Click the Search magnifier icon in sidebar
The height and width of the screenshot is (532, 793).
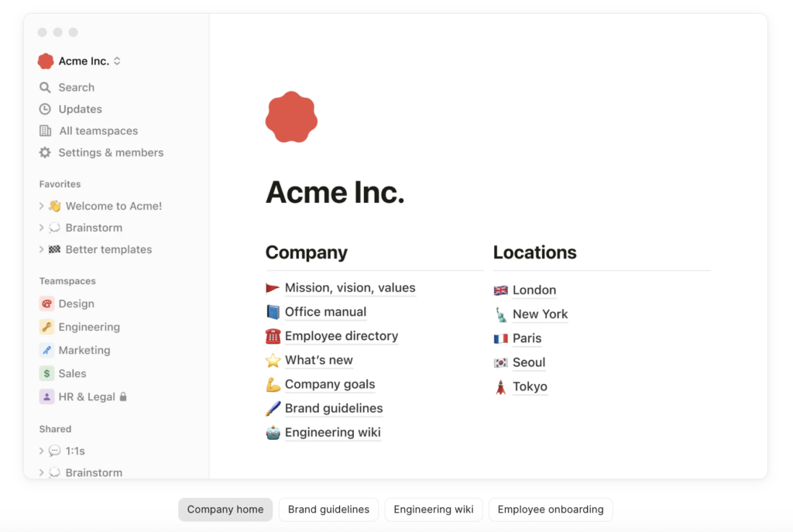[x=45, y=88]
